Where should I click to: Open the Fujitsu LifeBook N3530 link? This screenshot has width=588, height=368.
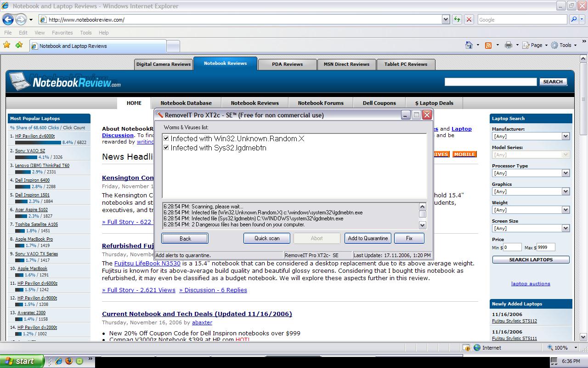(x=147, y=263)
